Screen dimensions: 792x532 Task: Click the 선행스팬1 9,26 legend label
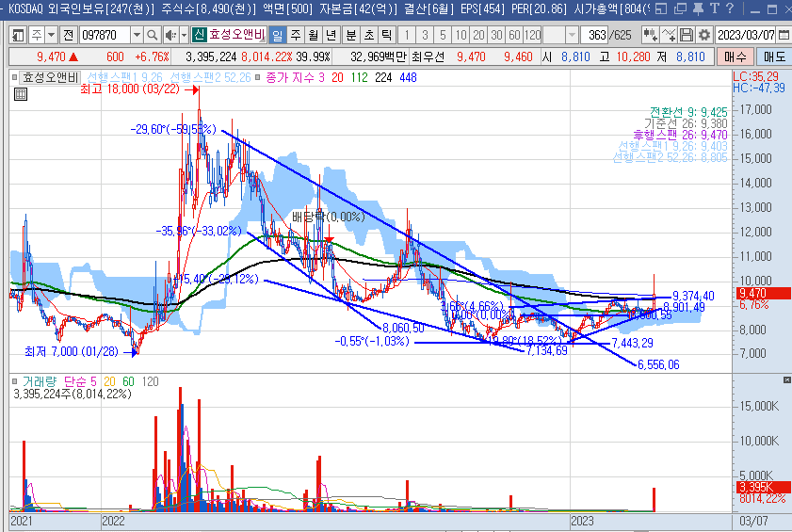[124, 78]
